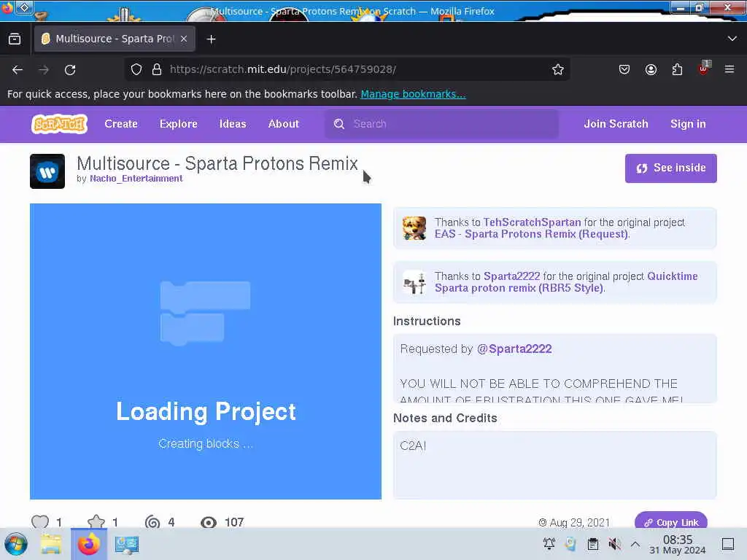The width and height of the screenshot is (747, 560).
Task: Click the Manage bookmarks link
Action: pos(413,94)
